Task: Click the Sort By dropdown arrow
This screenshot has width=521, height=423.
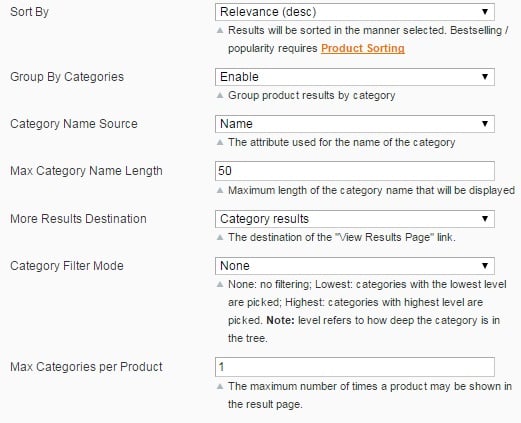Action: click(x=485, y=12)
